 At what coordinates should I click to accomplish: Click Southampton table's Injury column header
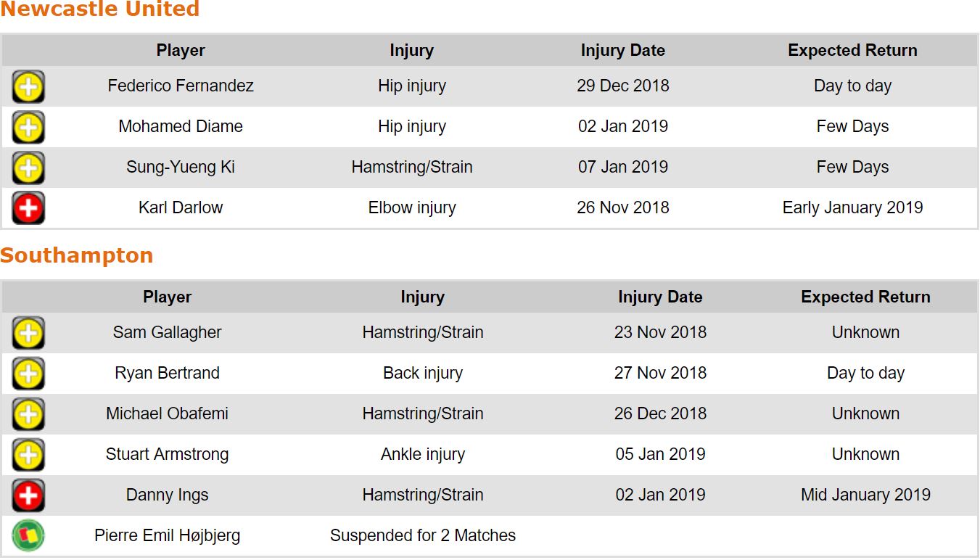[x=422, y=297]
